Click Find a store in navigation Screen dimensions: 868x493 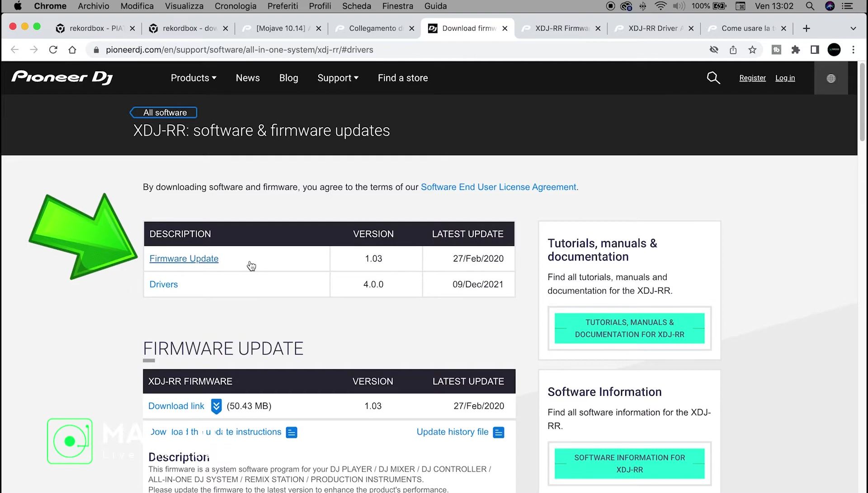[403, 78]
